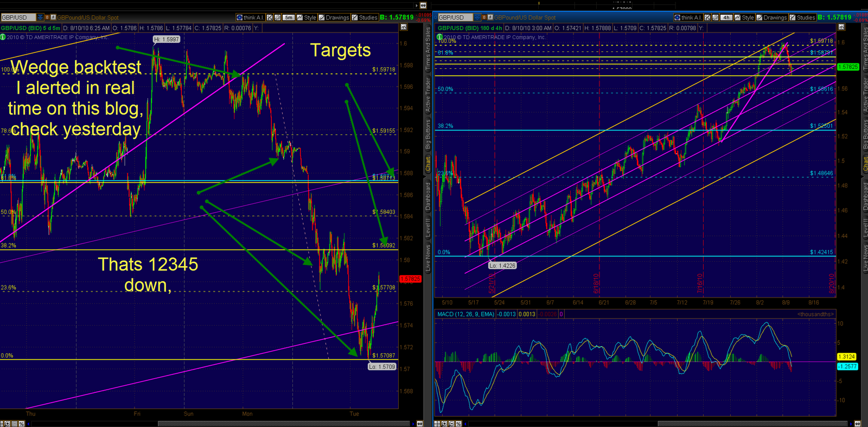
Task: Open think A.I. in left chart toolbar
Action: click(x=250, y=17)
